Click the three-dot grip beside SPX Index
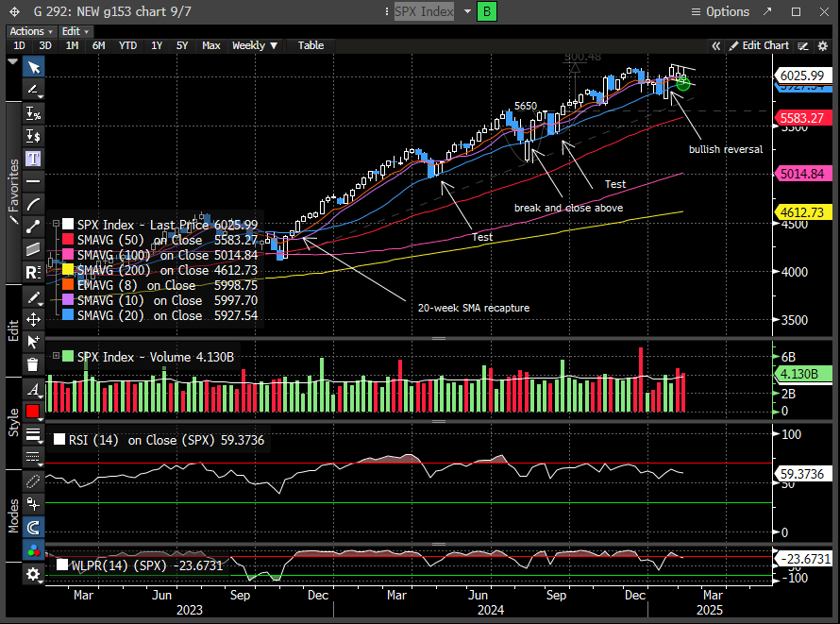Viewport: 840px width, 624px height. [387, 11]
